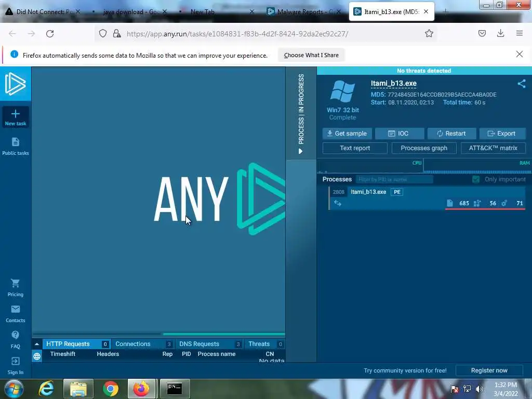Expand the Process In Progress side panel
This screenshot has height=399, width=532.
[301, 113]
